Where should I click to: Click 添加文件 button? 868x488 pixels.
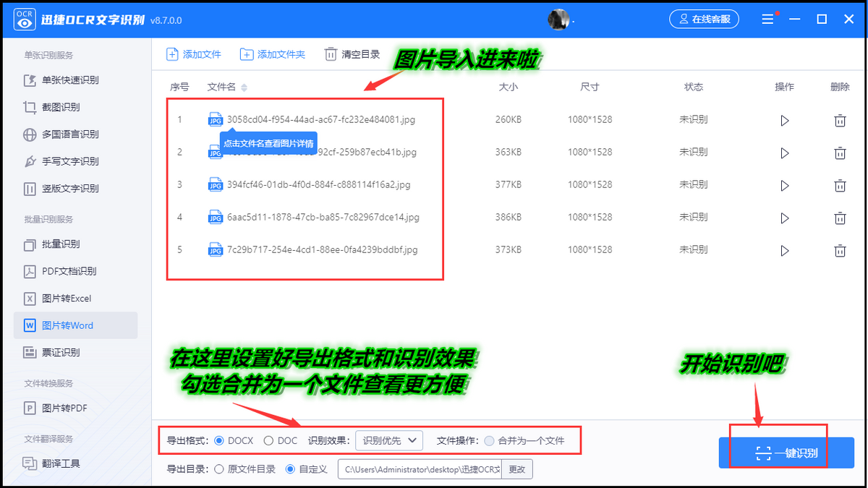tap(194, 54)
